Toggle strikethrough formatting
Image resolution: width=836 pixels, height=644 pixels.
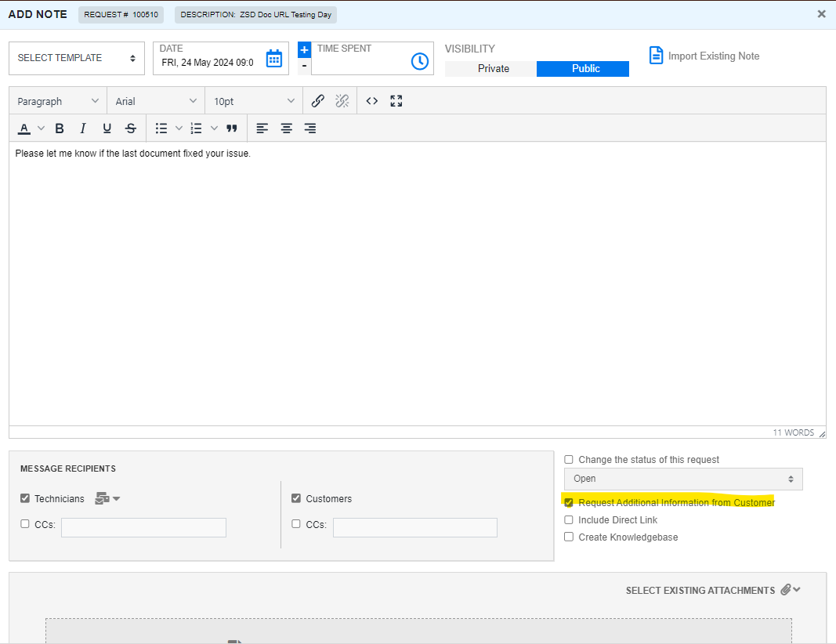coord(131,128)
